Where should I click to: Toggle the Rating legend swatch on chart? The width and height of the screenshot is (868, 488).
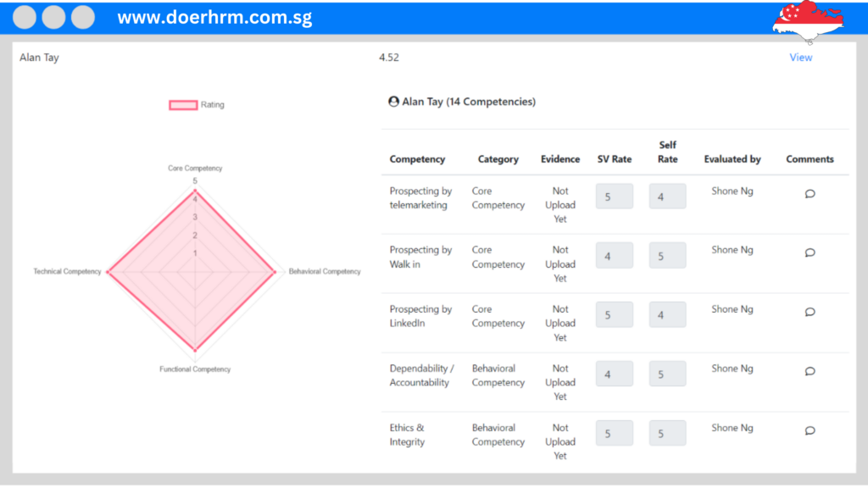183,104
